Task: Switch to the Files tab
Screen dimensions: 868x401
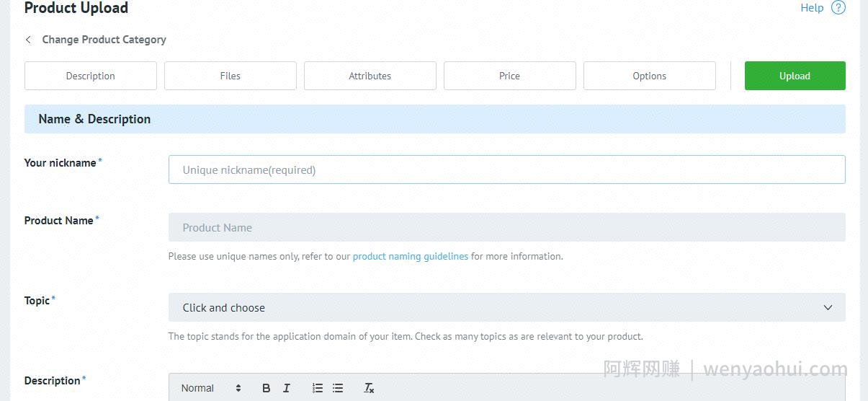Action: click(x=231, y=76)
